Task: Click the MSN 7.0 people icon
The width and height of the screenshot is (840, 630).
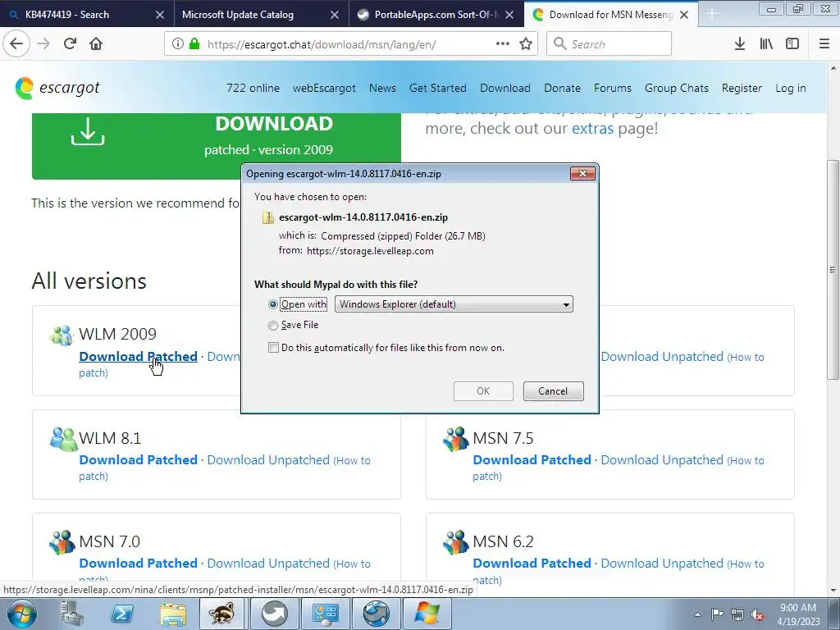Action: [x=62, y=542]
